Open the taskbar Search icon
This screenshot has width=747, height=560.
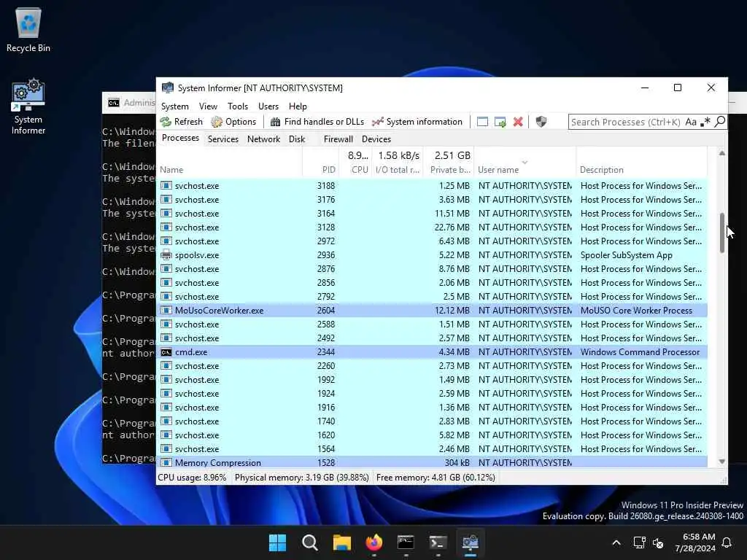pos(309,542)
